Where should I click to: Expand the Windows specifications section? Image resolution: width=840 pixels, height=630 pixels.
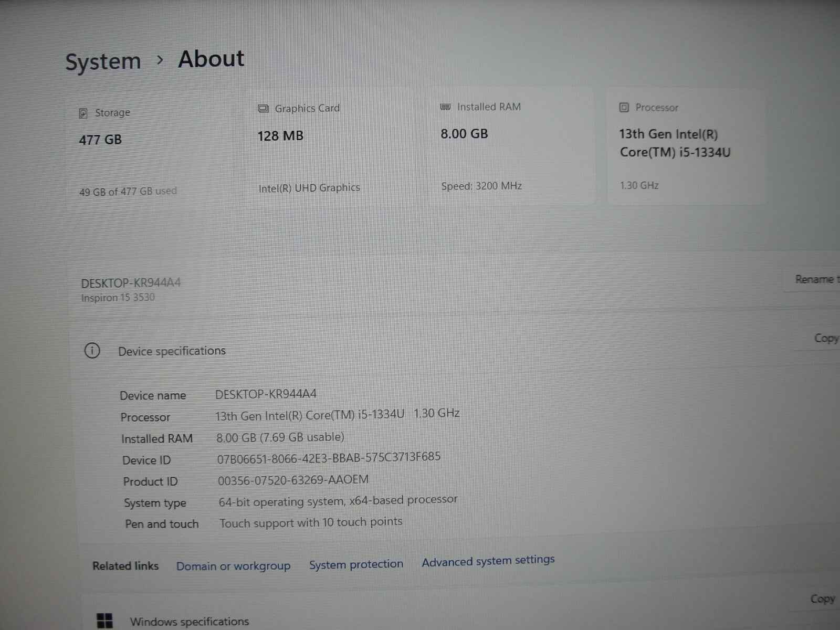(189, 621)
